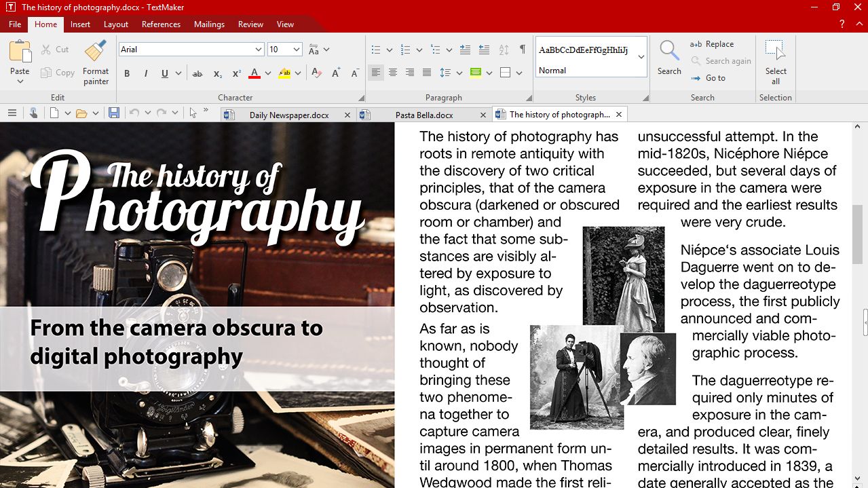Decrease paragraph indent
Screen dimensions: 868x488
484,50
